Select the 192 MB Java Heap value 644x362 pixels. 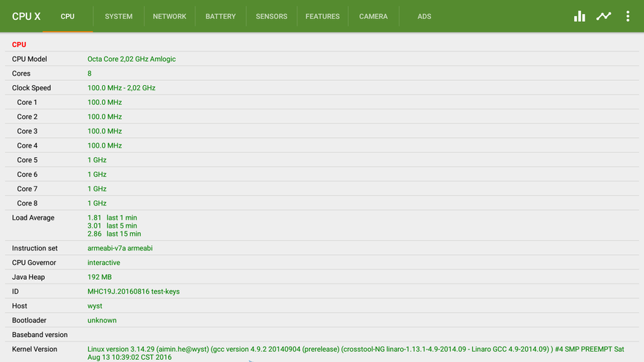pos(99,277)
